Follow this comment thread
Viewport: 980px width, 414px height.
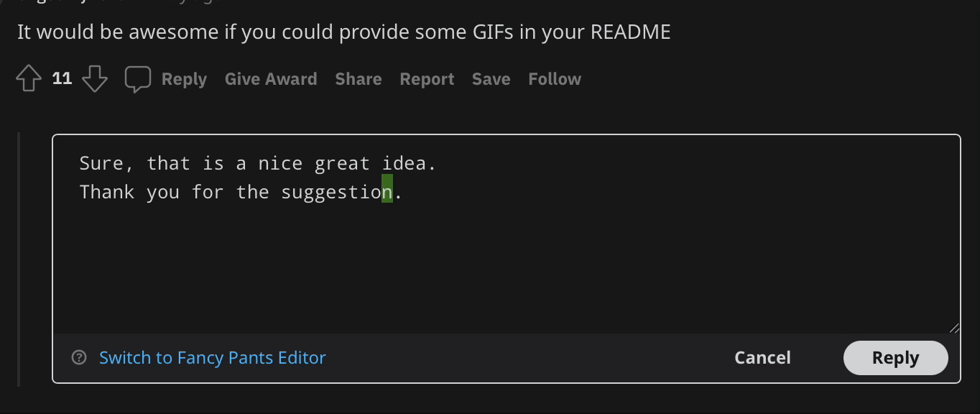555,79
